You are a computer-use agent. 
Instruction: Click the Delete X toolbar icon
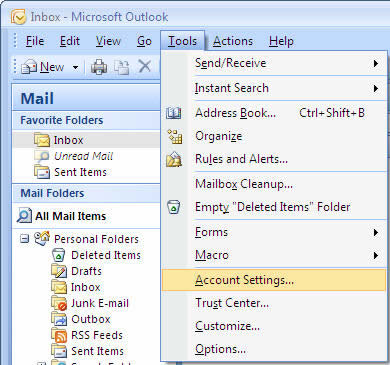pyautogui.click(x=145, y=66)
